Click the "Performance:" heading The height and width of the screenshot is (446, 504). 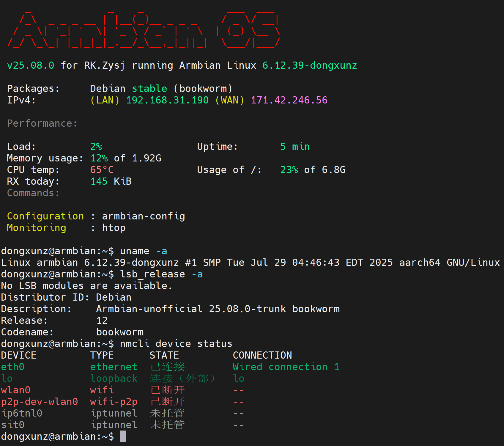(42, 123)
